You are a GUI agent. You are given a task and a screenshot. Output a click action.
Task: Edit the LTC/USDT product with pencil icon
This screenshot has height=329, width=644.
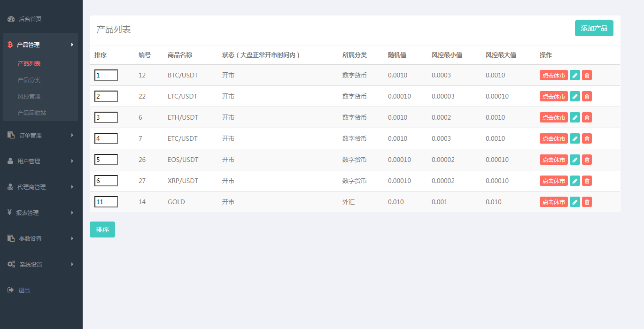[x=575, y=96]
